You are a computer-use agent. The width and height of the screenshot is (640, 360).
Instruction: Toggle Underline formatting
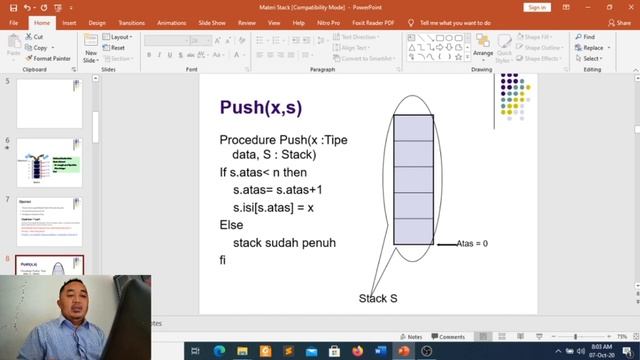(170, 55)
